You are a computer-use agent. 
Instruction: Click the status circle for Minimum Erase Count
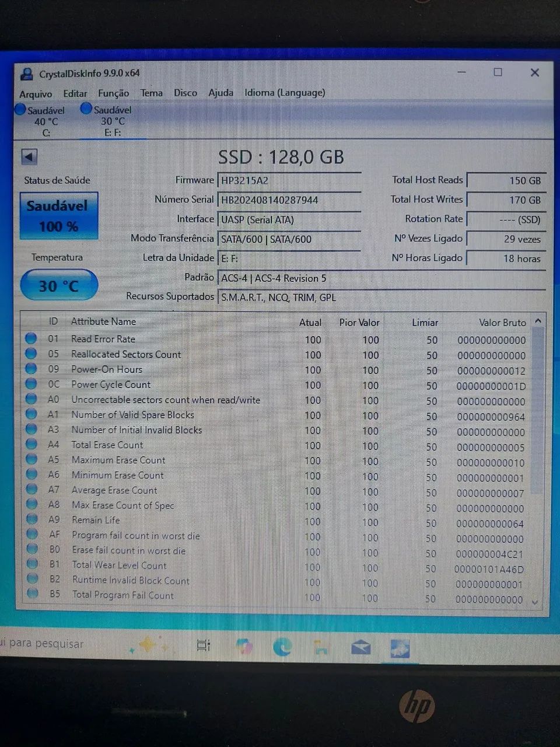click(x=32, y=475)
